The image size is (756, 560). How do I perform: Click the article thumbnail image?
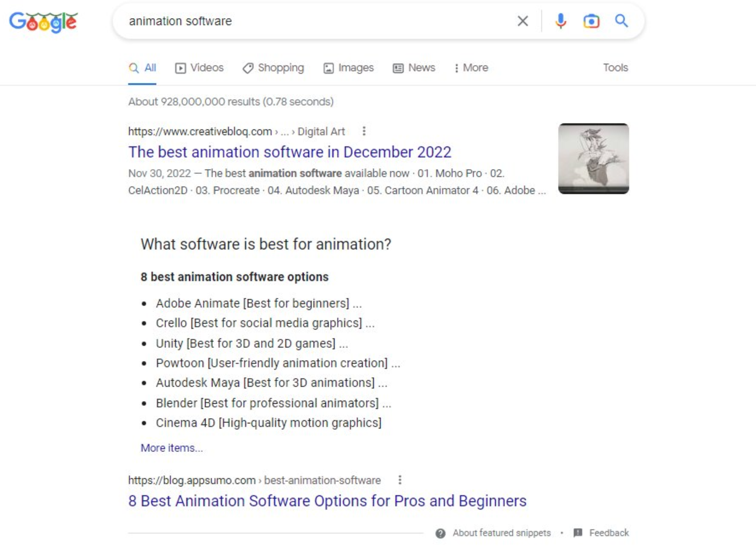(x=594, y=158)
